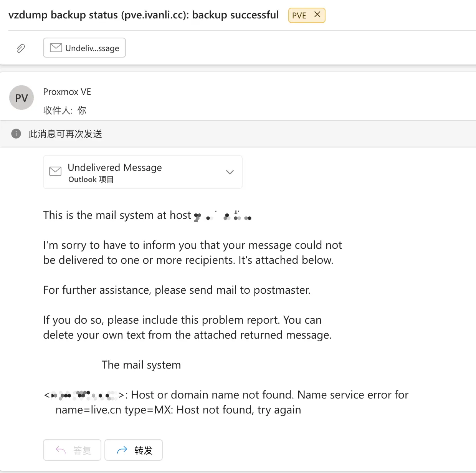The width and height of the screenshot is (476, 473).
Task: Click the PV sender avatar
Action: pos(21,98)
